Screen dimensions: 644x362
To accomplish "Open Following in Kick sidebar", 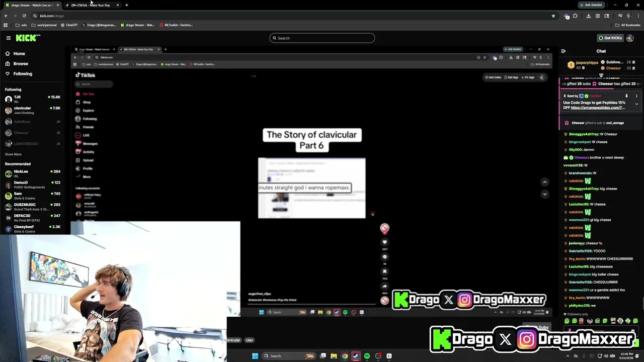I will click(23, 74).
